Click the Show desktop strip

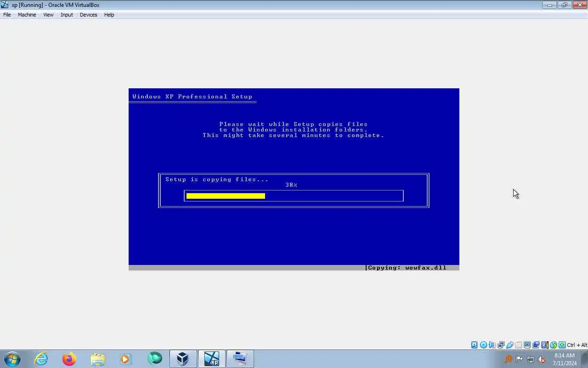click(585, 359)
